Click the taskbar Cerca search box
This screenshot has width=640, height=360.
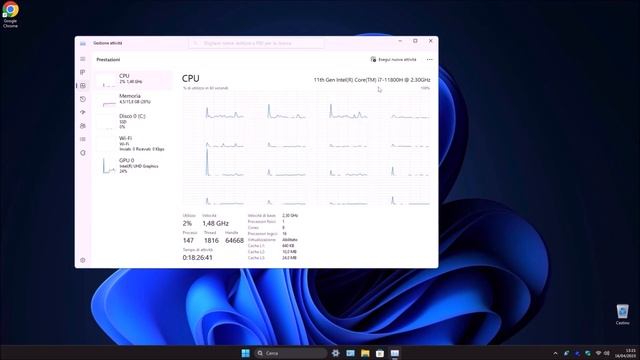coord(290,353)
